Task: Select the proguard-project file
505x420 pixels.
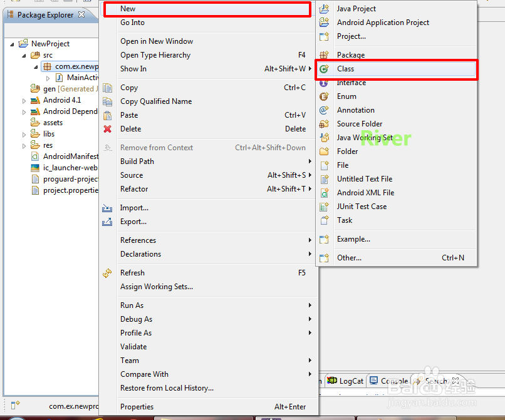Action: [71, 179]
